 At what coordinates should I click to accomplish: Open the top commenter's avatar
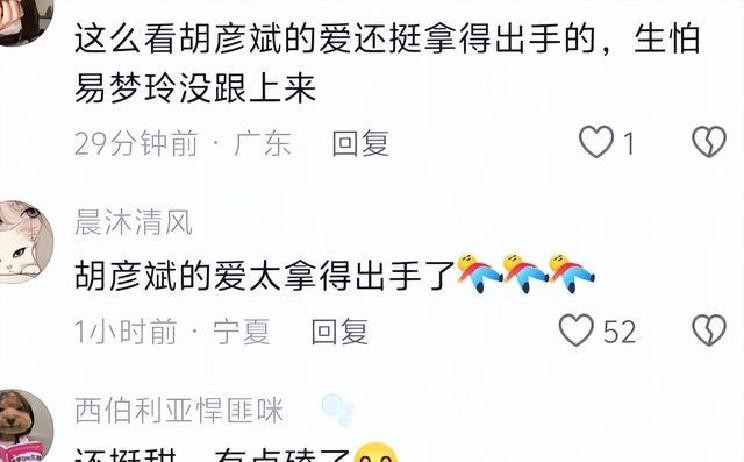coord(24,21)
